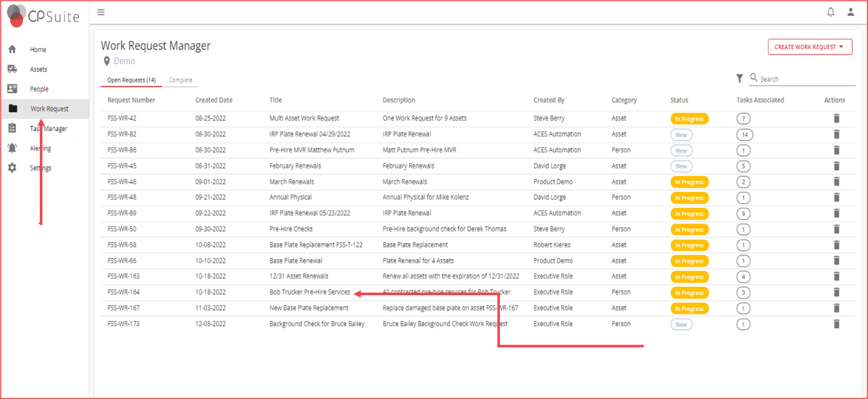Viewport: 868px width, 399px height.
Task: Switch to the Complete tab
Action: click(180, 80)
